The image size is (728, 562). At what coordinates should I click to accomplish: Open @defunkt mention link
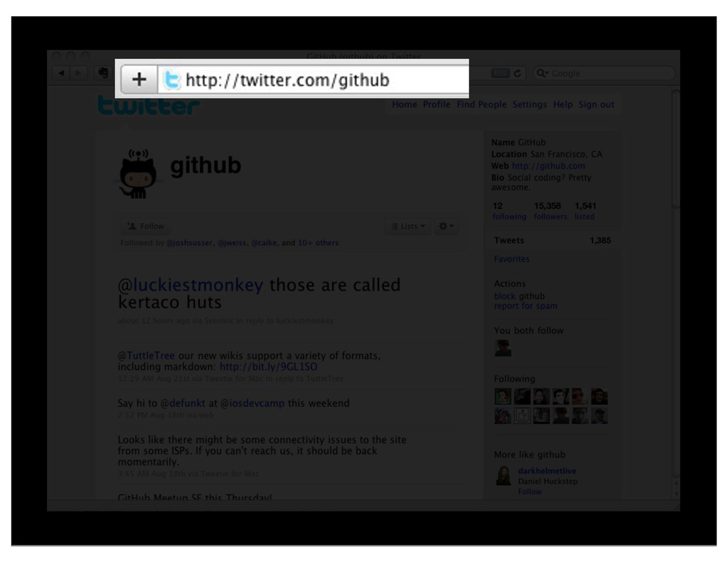click(183, 404)
